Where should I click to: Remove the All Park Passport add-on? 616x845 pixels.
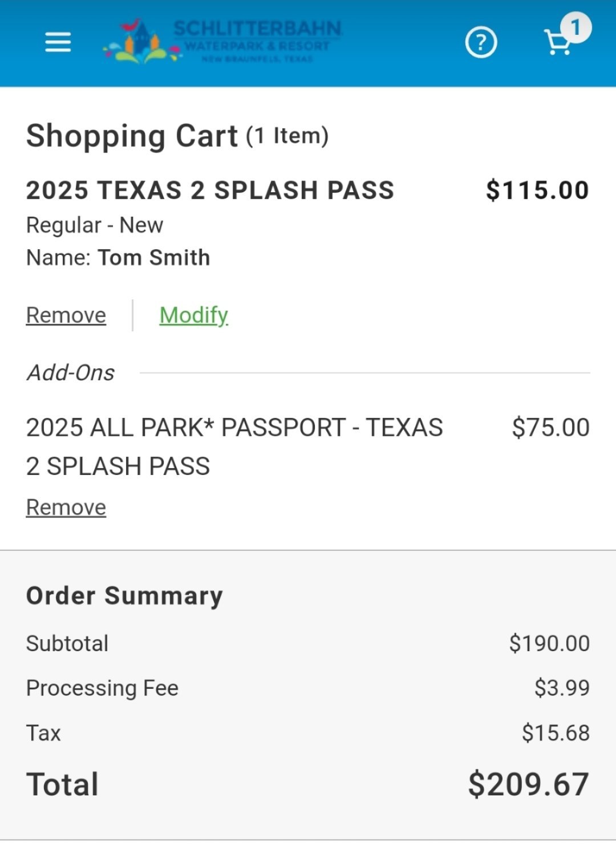[x=66, y=507]
